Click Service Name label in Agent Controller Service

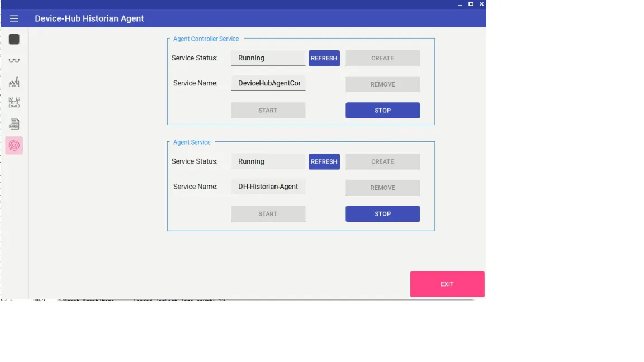pos(196,83)
